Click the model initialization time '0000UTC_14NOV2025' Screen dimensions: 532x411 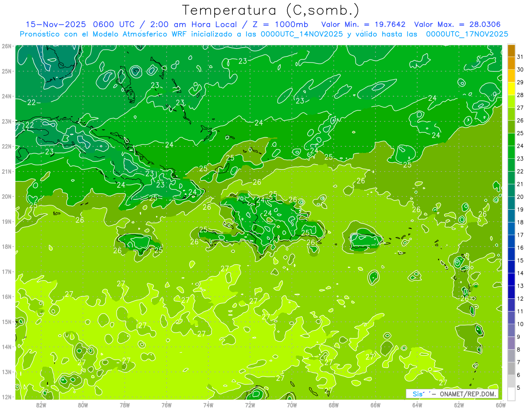pyautogui.click(x=302, y=34)
